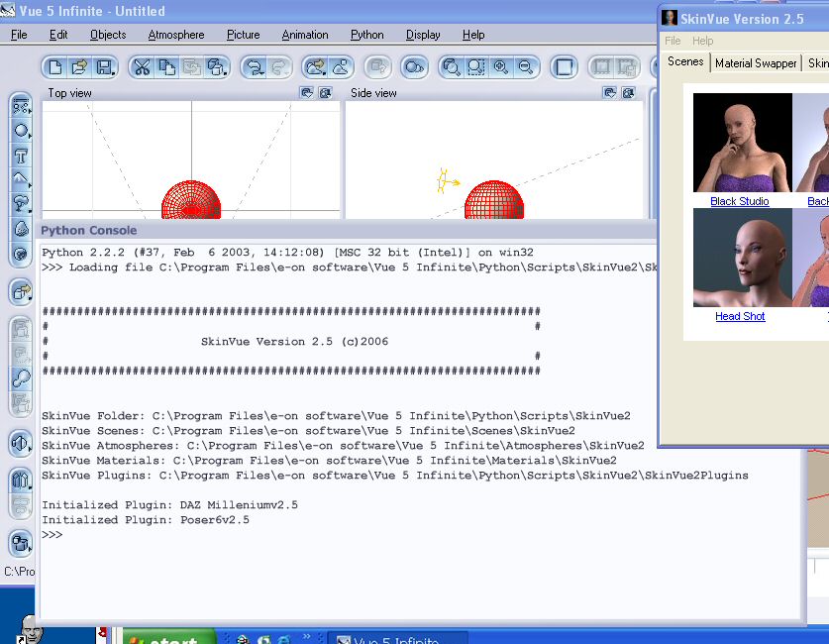Open SkinVue Help menu
829x644 pixels.
pos(703,41)
